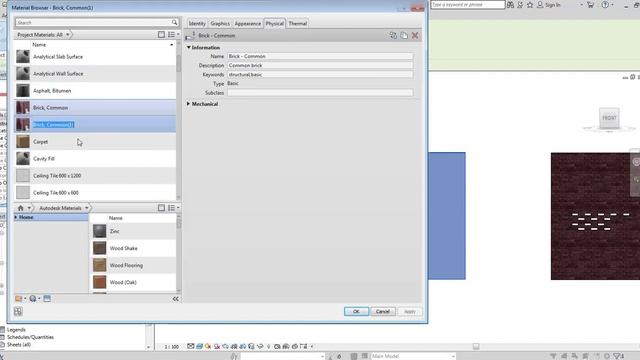Click the Detail Level icon in view bar
The width and height of the screenshot is (640, 360).
(x=191, y=346)
